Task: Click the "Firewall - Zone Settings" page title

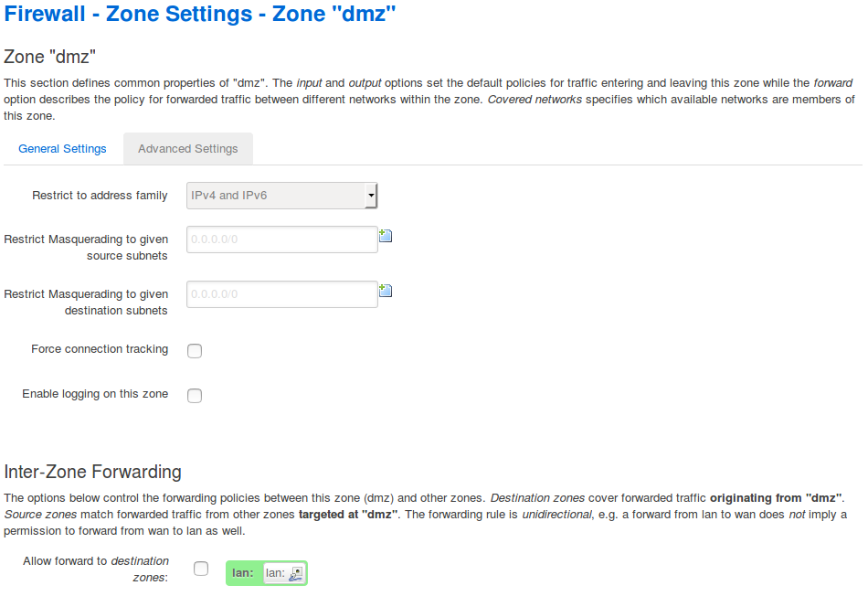Action: [198, 15]
